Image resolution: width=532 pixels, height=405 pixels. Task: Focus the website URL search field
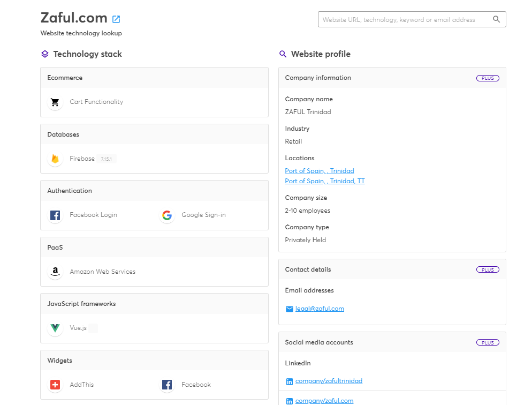404,20
